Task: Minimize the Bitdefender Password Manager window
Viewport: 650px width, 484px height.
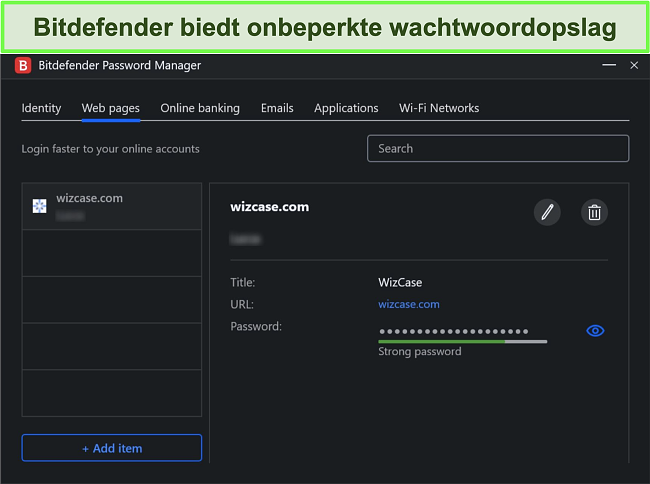Action: click(x=609, y=65)
